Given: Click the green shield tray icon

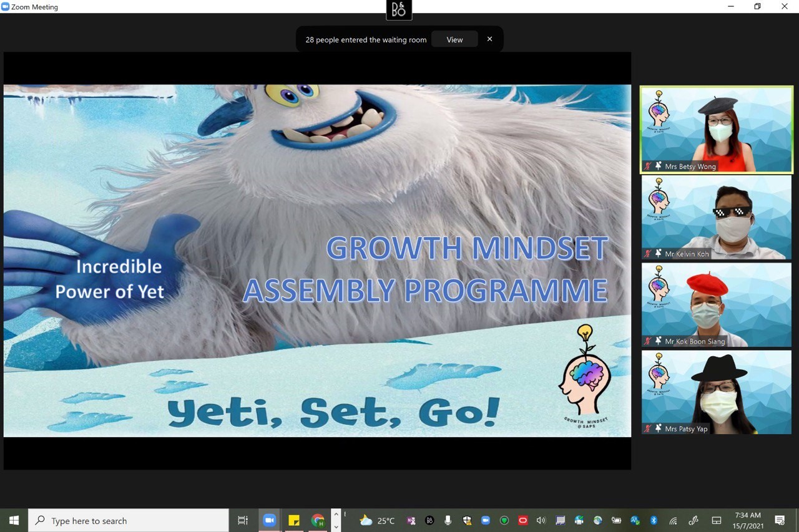Looking at the screenshot, I should [x=504, y=520].
